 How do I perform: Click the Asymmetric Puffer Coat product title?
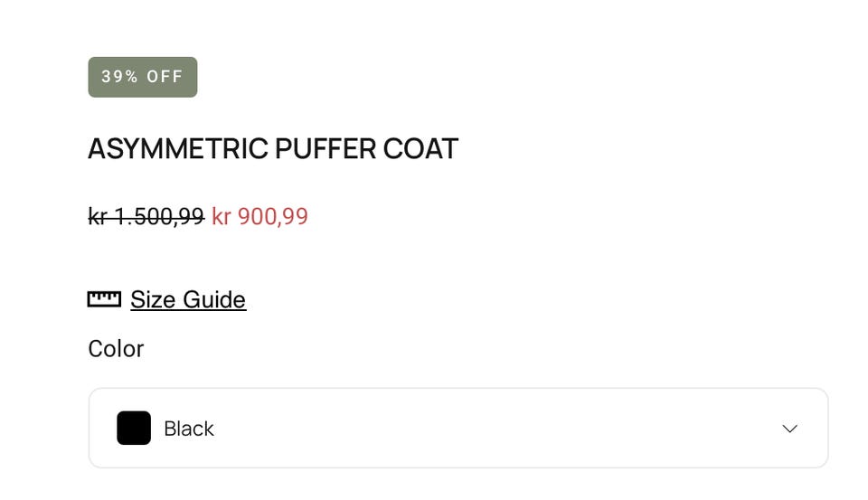tap(273, 149)
